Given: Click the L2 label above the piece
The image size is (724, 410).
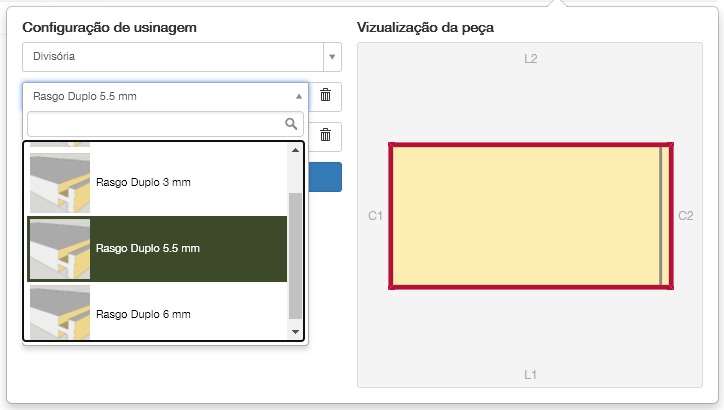Looking at the screenshot, I should [x=531, y=58].
